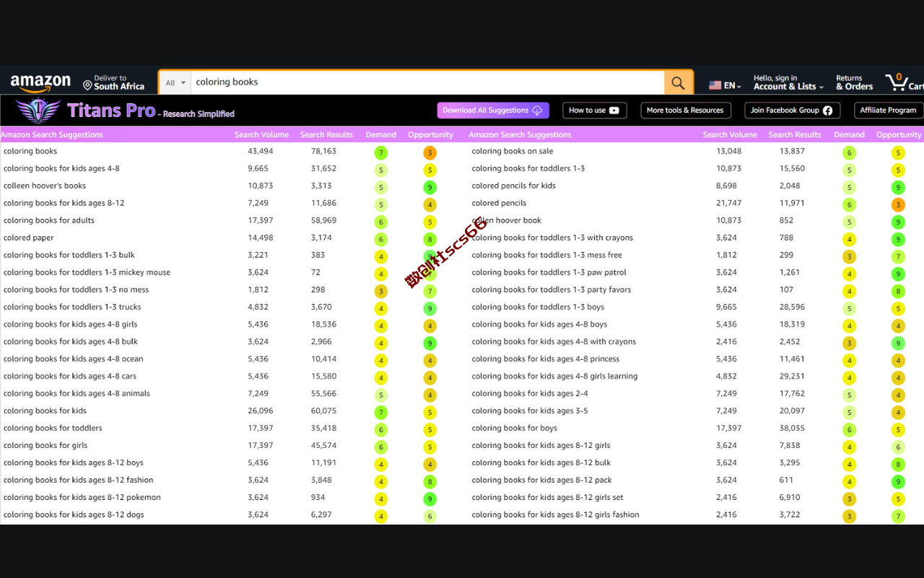924x578 pixels.
Task: Click the US flag language icon
Action: (x=715, y=85)
